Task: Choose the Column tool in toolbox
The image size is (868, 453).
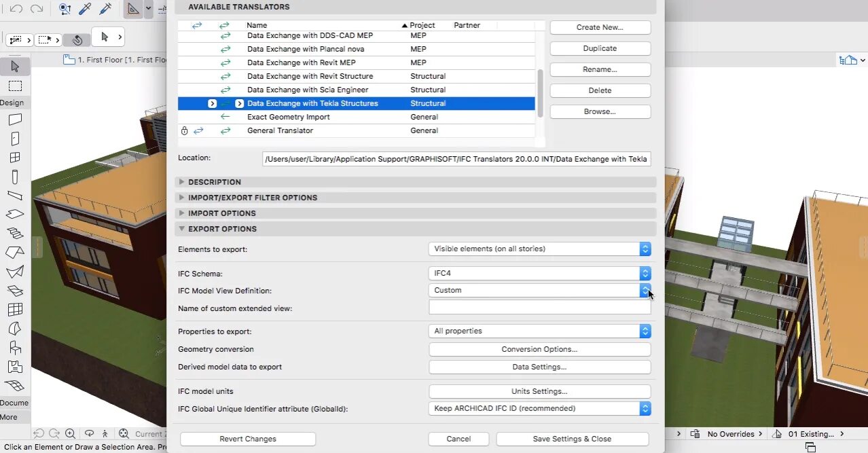Action: (x=15, y=177)
